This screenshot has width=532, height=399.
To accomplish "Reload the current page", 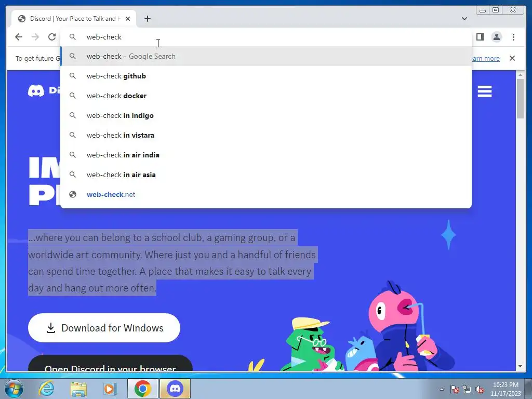I will (52, 37).
